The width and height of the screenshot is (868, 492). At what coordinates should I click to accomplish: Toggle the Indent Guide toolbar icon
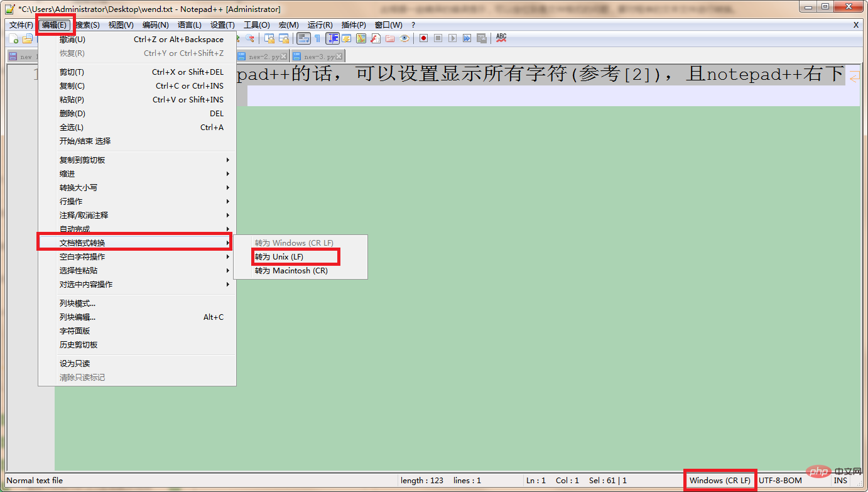point(332,38)
